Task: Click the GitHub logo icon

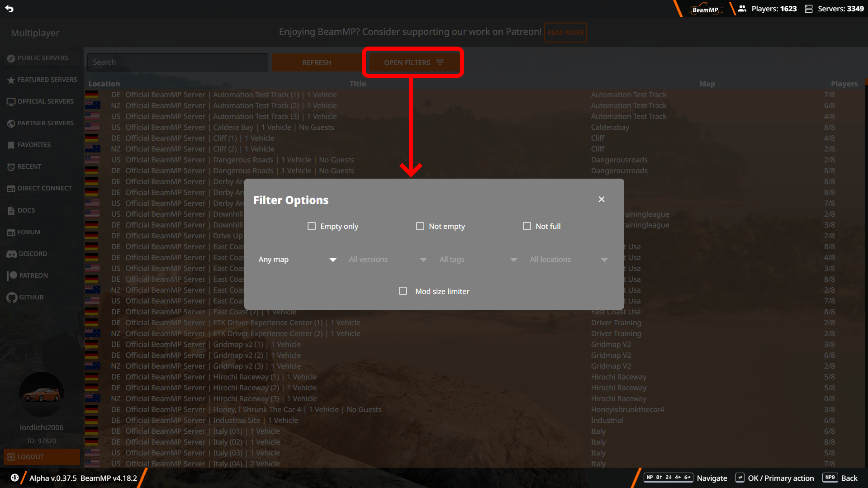Action: point(12,298)
